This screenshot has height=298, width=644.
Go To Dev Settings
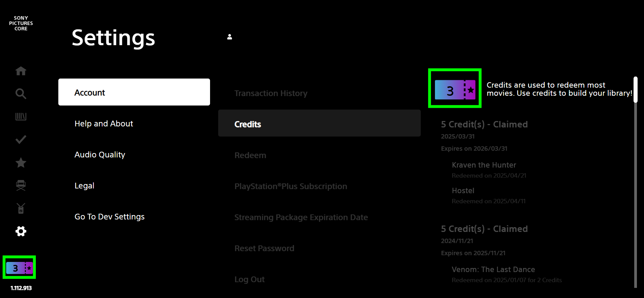[110, 217]
